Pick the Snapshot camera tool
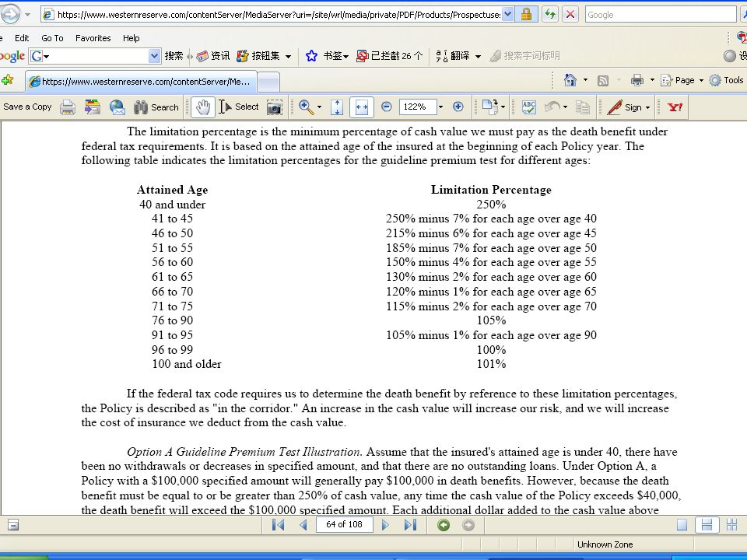 pos(275,107)
